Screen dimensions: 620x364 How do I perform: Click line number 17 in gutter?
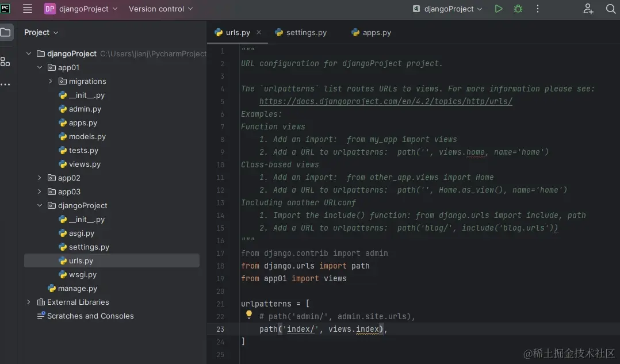click(220, 254)
